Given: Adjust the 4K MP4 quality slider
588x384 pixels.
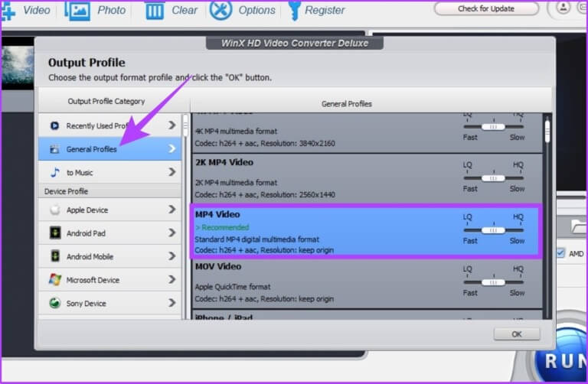Looking at the screenshot, I should click(x=493, y=127).
